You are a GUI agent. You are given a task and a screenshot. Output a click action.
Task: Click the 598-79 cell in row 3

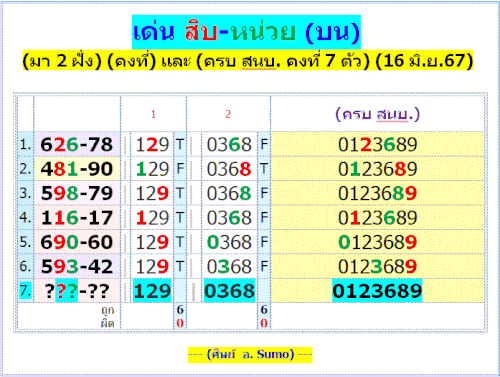[x=77, y=193]
